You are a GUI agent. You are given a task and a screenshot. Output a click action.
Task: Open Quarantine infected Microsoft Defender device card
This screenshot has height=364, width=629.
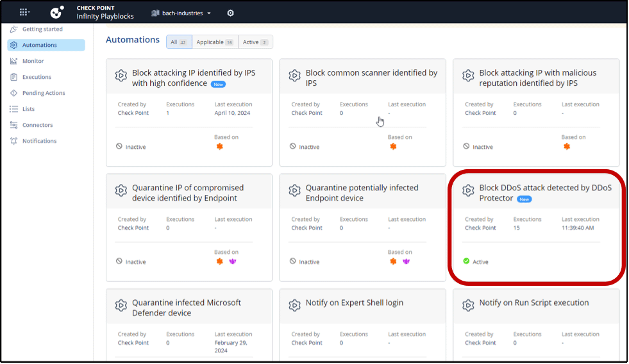click(186, 308)
